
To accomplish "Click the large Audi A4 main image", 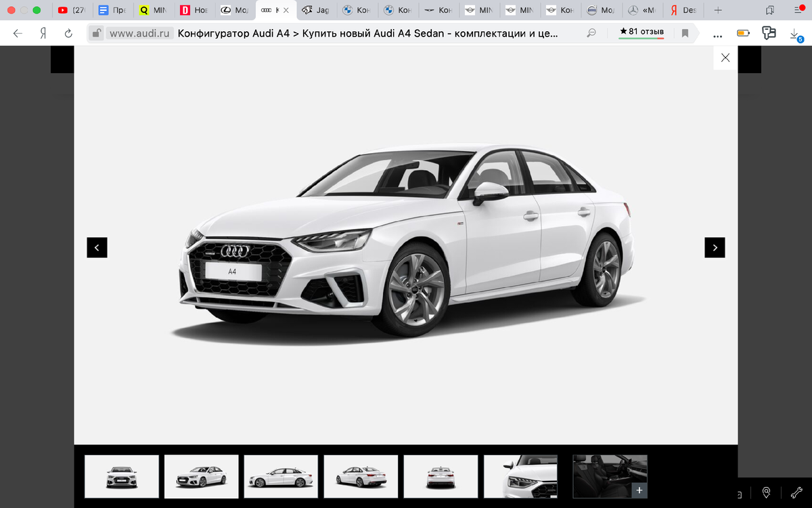I will pos(406,244).
